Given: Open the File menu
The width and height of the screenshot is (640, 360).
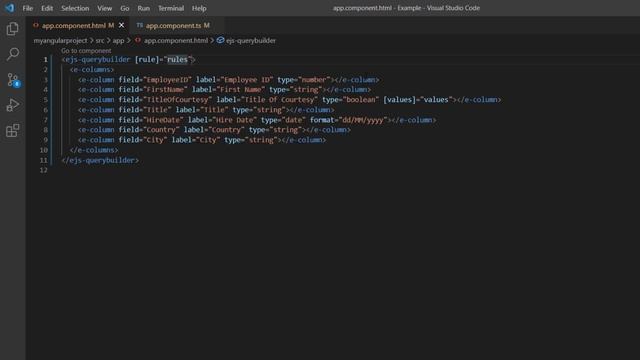Looking at the screenshot, I should (28, 8).
